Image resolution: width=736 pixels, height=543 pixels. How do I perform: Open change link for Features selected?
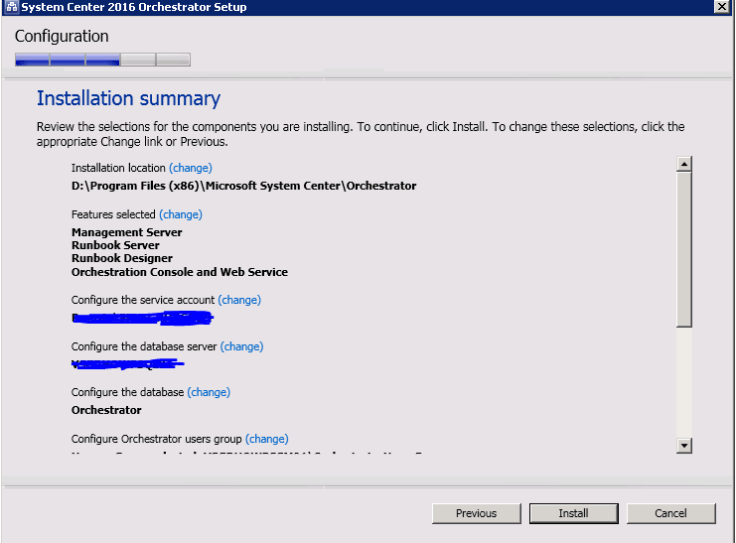click(x=180, y=214)
